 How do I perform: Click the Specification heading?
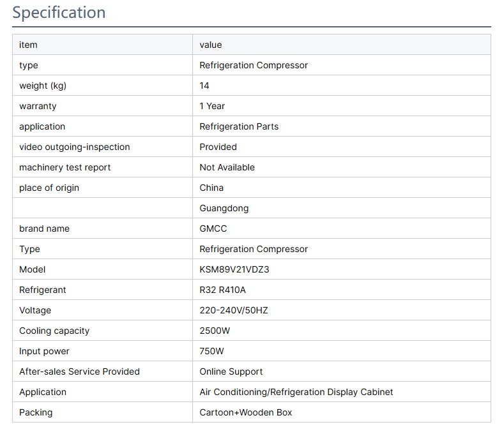coord(59,13)
